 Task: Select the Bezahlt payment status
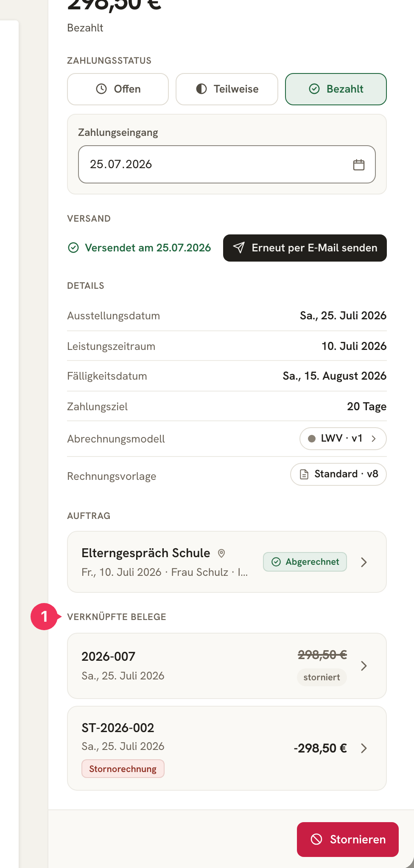[x=336, y=89]
